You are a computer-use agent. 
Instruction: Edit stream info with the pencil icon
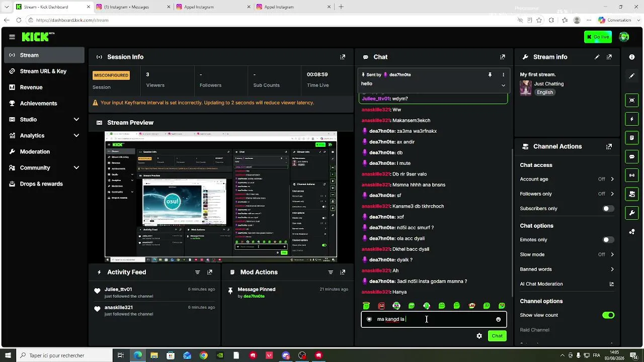[597, 57]
